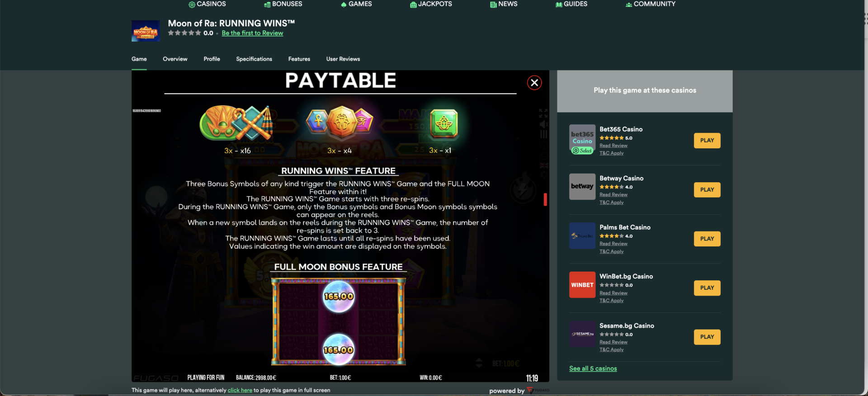
Task: Open T&C Apply for Palms Bet Casino
Action: click(x=612, y=251)
